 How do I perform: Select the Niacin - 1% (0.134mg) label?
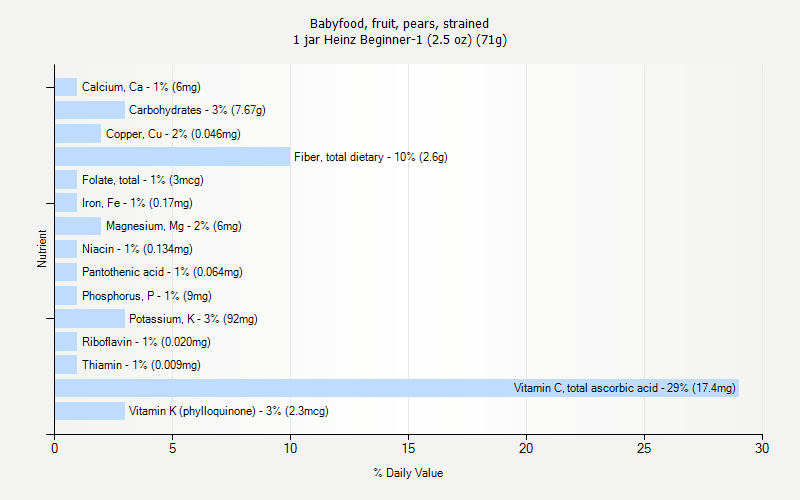click(137, 249)
